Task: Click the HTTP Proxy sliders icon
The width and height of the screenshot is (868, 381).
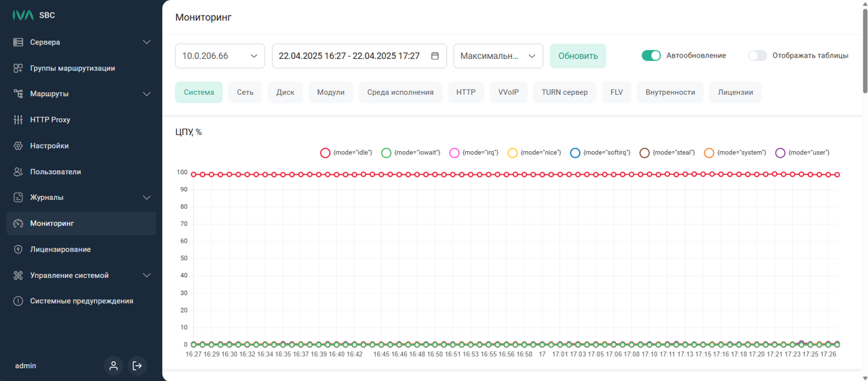Action: [18, 120]
